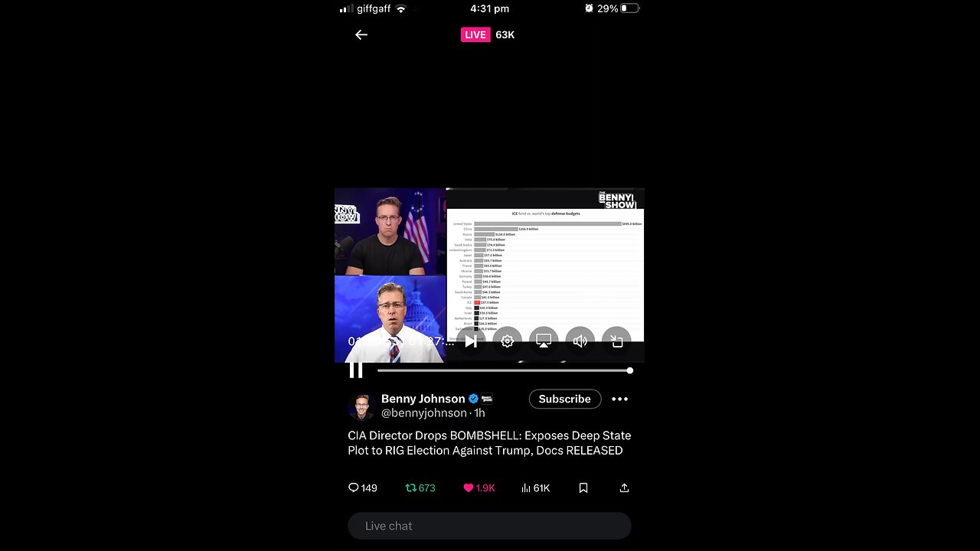Image resolution: width=980 pixels, height=551 pixels.
Task: Tap the Live chat input field
Action: click(489, 526)
